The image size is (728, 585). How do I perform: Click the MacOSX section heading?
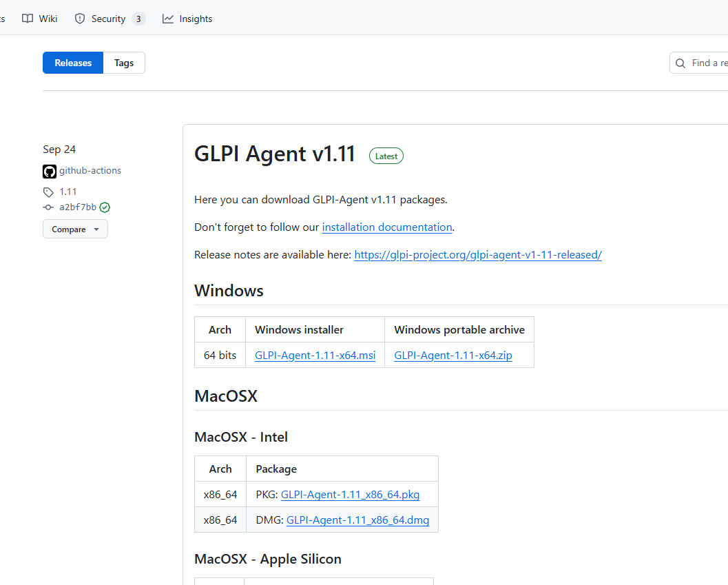pos(226,396)
